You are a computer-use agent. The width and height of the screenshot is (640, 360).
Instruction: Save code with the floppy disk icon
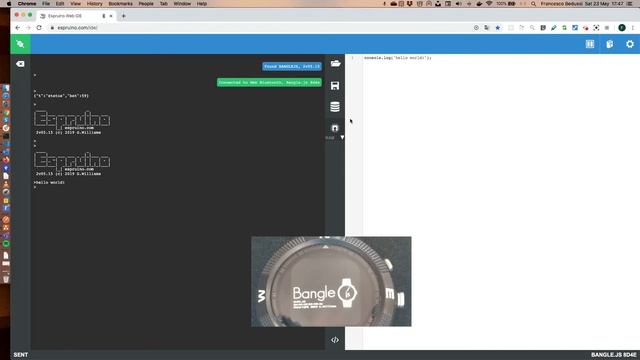click(x=335, y=85)
